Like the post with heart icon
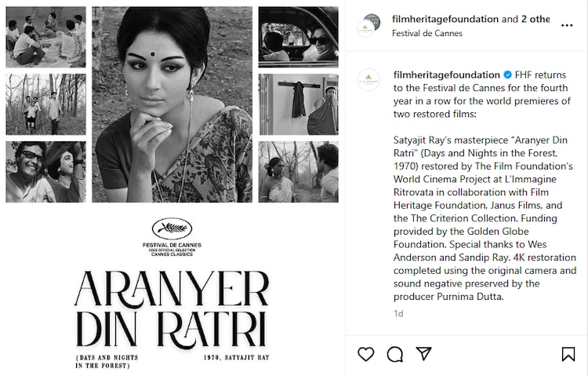Screen dimensions: 588x376 pos(365,354)
